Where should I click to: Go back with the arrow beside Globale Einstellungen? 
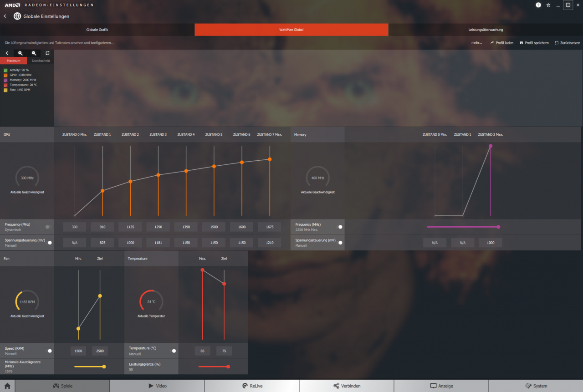tap(5, 16)
